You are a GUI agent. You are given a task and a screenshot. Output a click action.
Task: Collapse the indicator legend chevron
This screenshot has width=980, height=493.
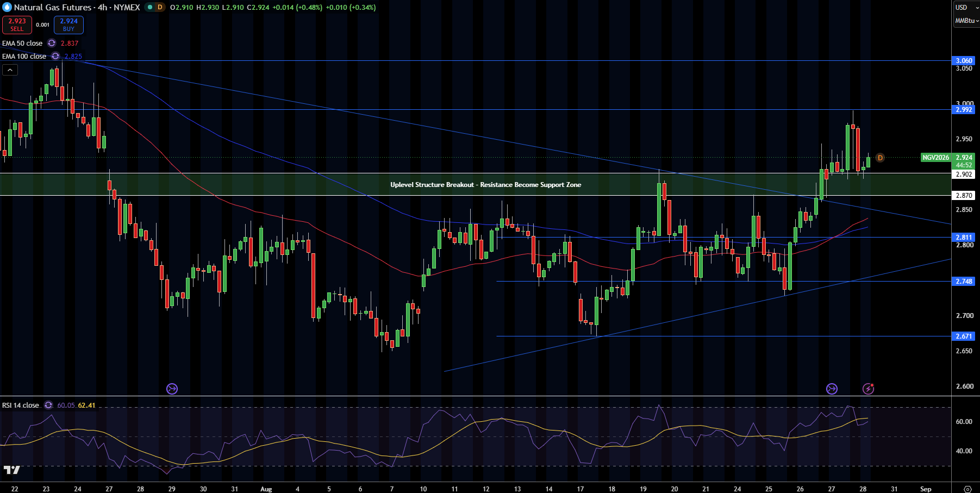(x=10, y=70)
